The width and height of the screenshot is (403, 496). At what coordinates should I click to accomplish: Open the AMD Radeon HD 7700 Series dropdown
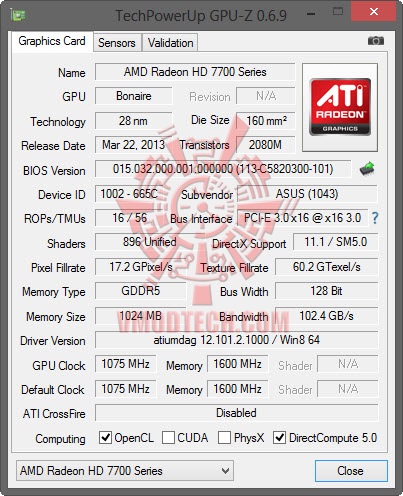125,471
